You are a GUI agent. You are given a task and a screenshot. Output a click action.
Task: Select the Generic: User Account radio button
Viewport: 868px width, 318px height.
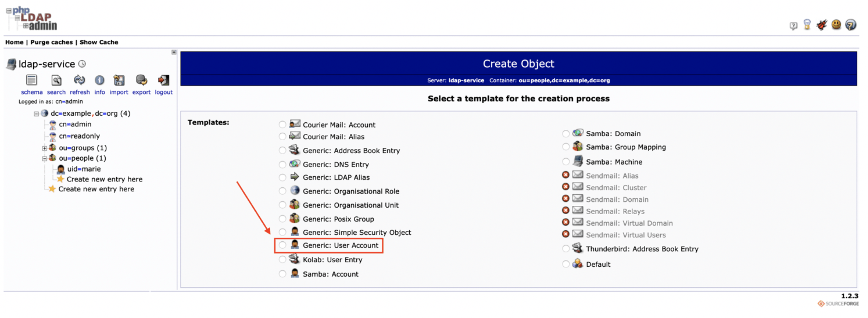(x=283, y=245)
